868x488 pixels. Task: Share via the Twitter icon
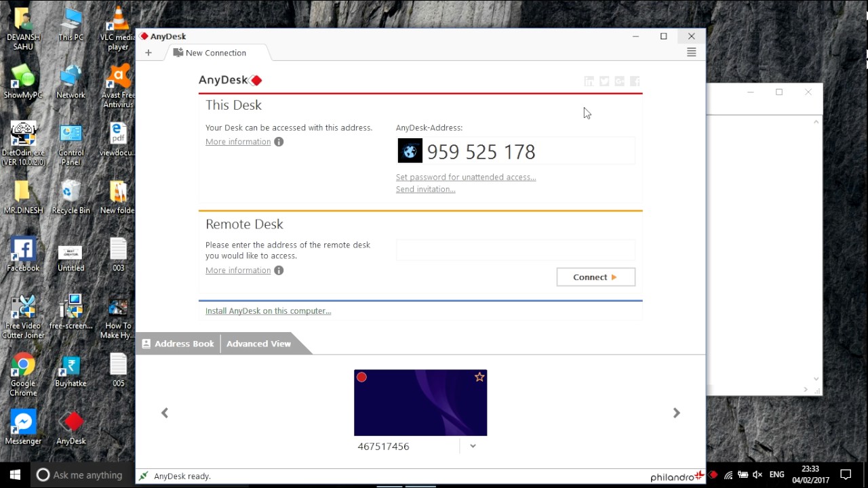(604, 81)
